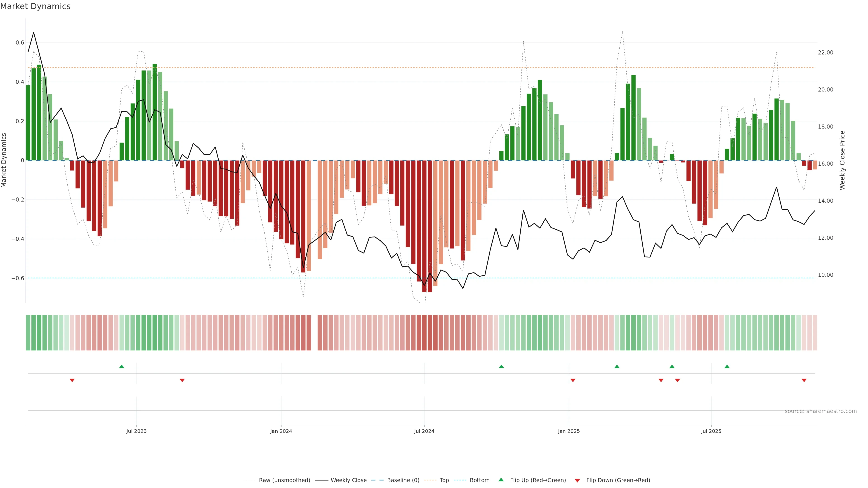Click red flip-down triangle just right of Jan 2025

tap(573, 380)
